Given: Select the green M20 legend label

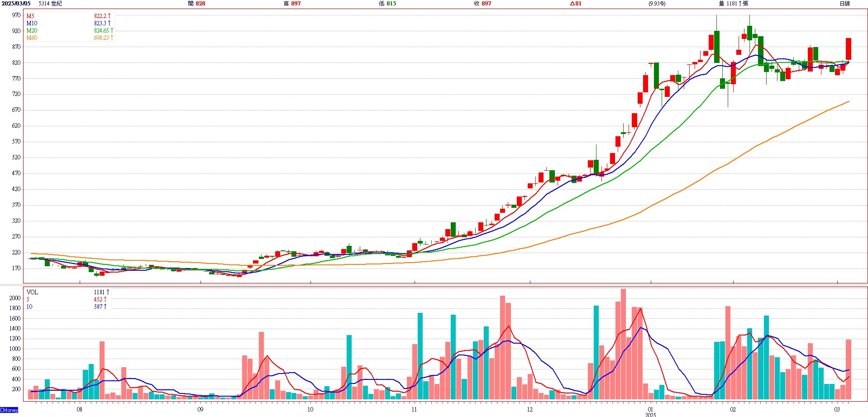Looking at the screenshot, I should 32,30.
